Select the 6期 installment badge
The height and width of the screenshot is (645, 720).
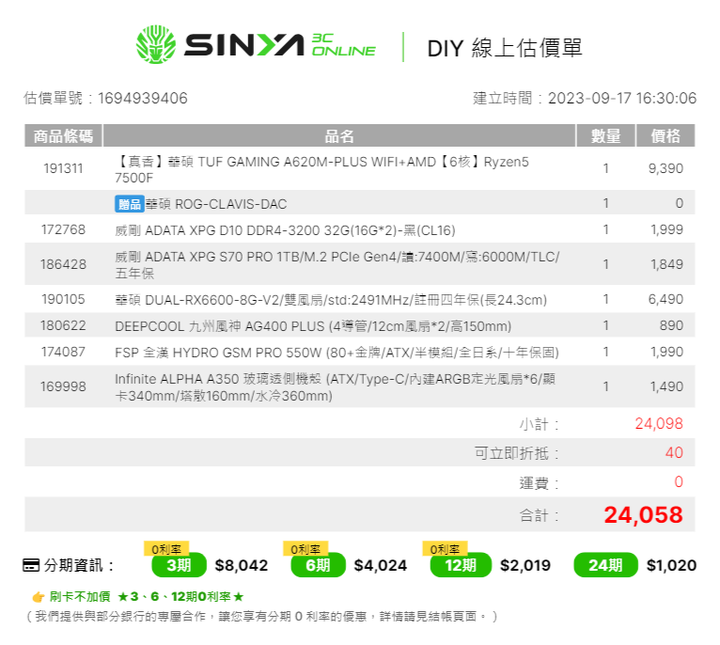click(318, 565)
